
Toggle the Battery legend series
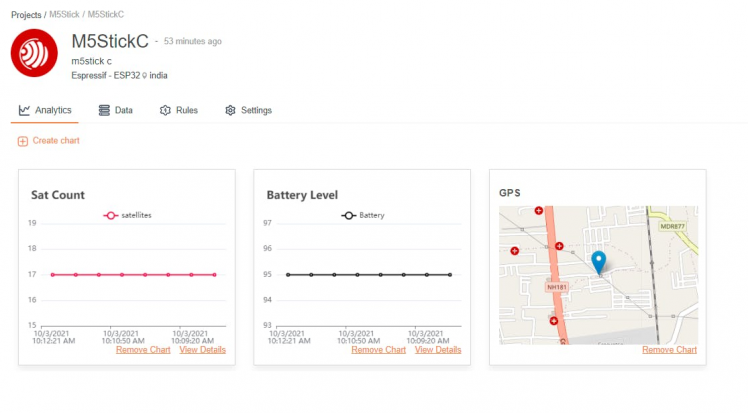(x=363, y=215)
